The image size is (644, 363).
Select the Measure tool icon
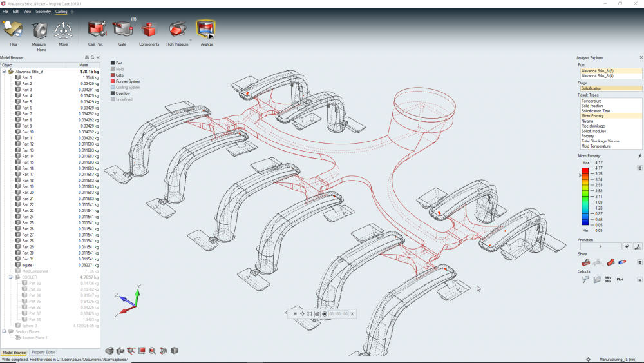(39, 31)
